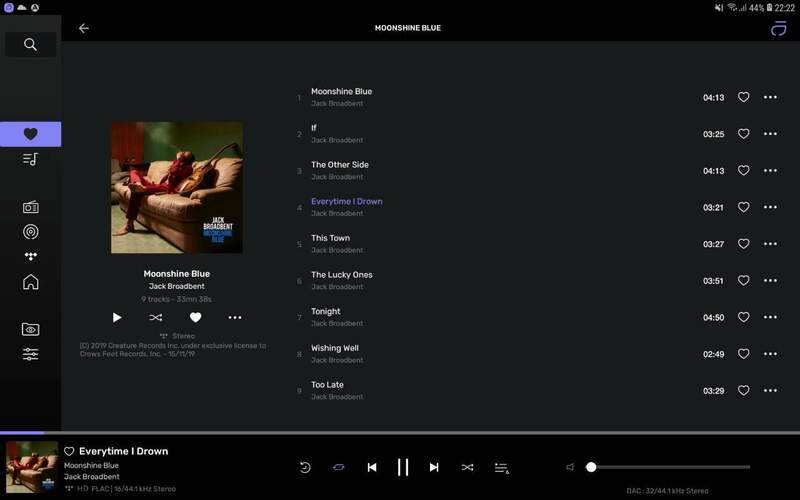Favorite the track This Town
Screen dimensions: 800x500
point(743,244)
